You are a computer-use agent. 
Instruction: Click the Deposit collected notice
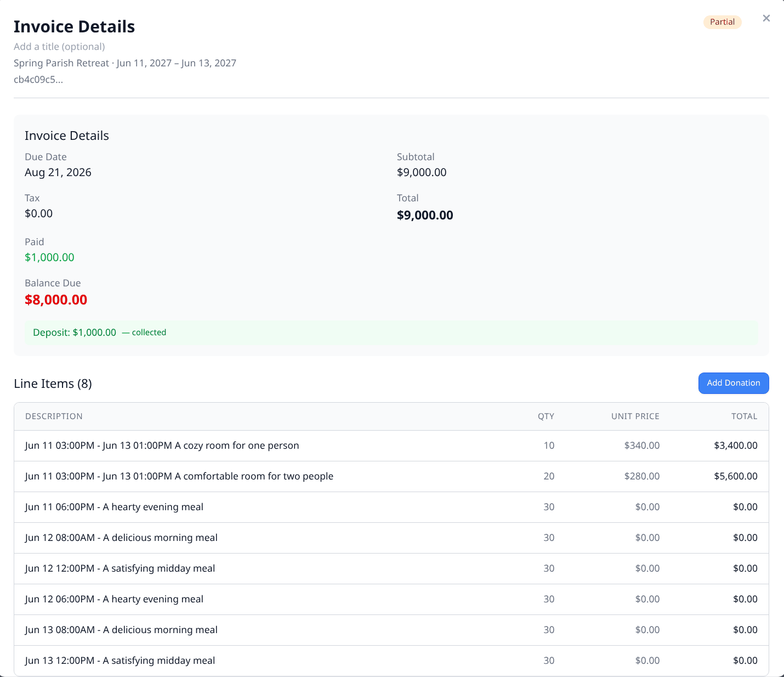(x=391, y=332)
